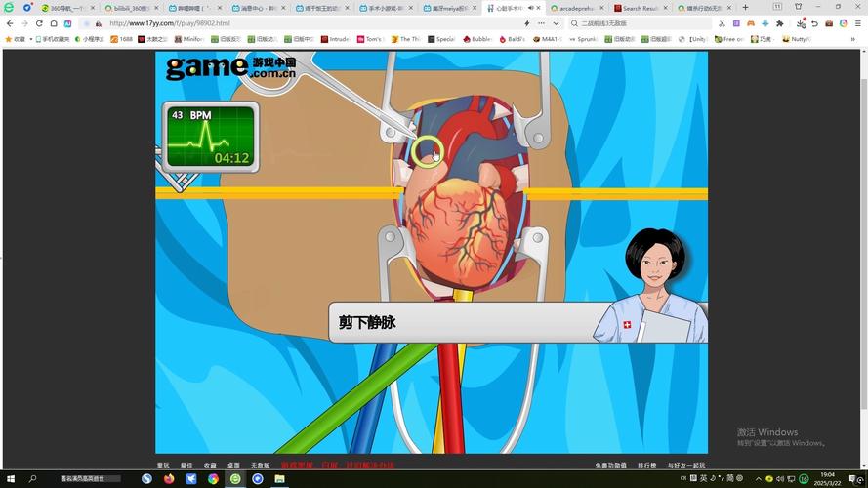This screenshot has width=868, height=488.
Task: Open the volume speaker tray icon
Action: [x=780, y=478]
